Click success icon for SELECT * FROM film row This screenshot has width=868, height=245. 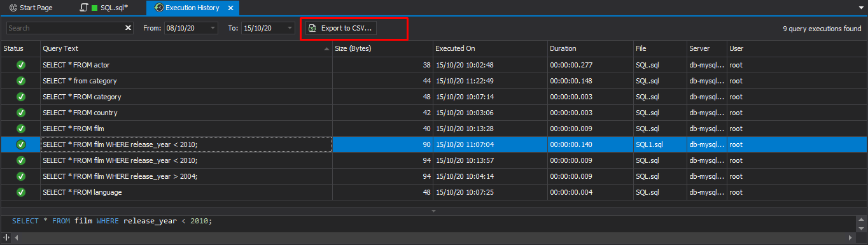pyautogui.click(x=20, y=129)
